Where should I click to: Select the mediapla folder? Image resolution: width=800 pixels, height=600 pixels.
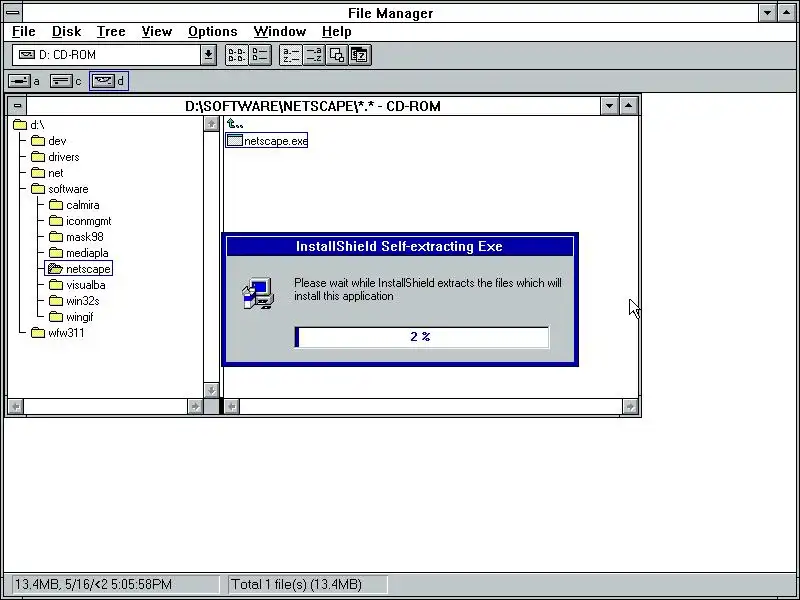pos(79,253)
